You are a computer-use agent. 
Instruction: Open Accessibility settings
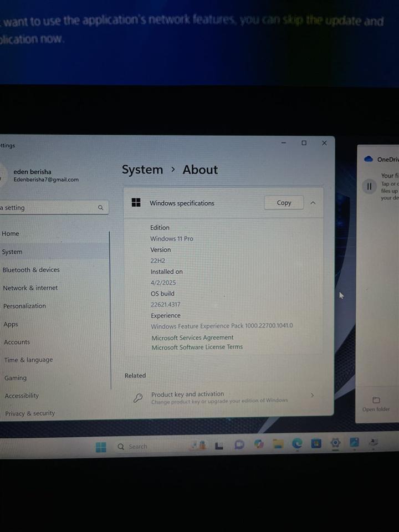(x=54, y=396)
